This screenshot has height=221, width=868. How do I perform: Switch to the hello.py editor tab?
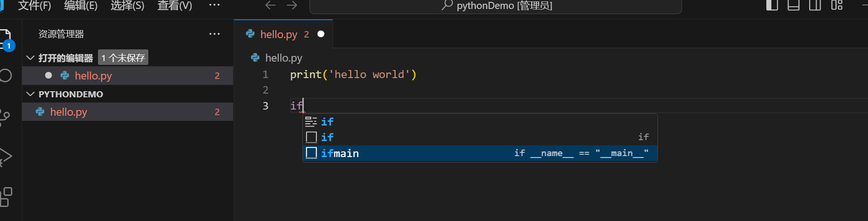click(x=284, y=34)
